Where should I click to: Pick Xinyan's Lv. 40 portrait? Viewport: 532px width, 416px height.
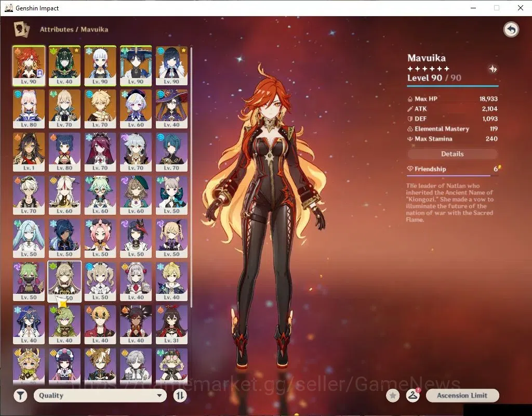pos(136,324)
